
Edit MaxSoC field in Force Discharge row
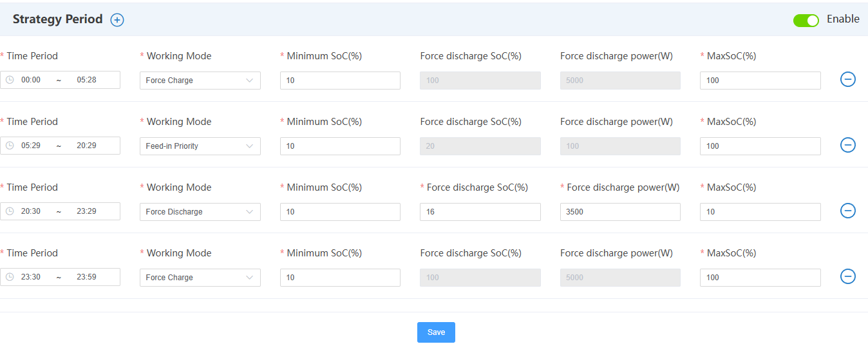pyautogui.click(x=760, y=212)
